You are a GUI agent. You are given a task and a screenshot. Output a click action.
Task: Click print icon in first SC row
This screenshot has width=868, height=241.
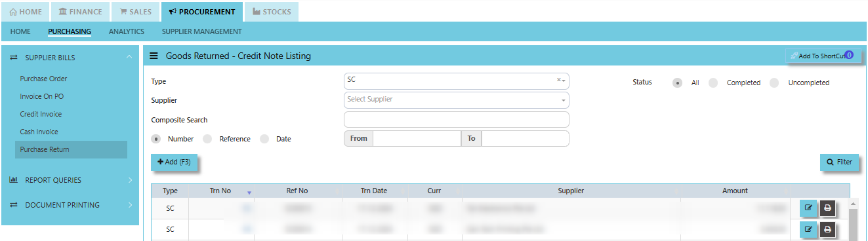[827, 208]
